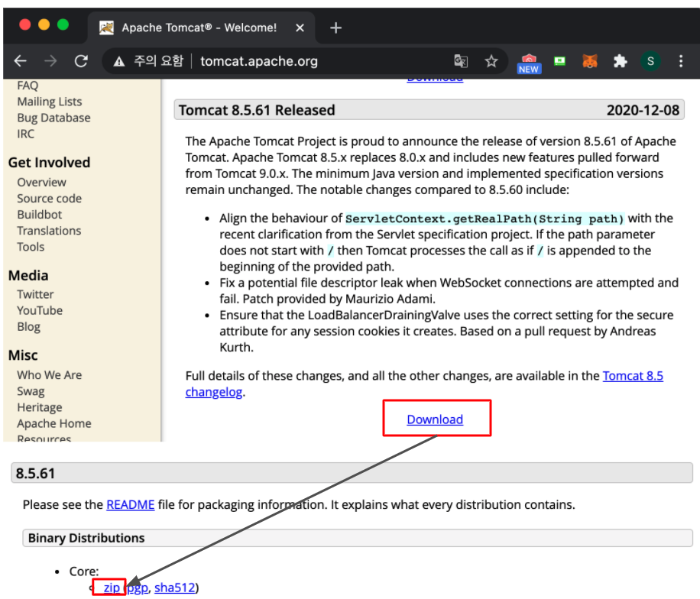Click the macOS green fullscreen button
This screenshot has height=599, width=700.
coord(63,24)
